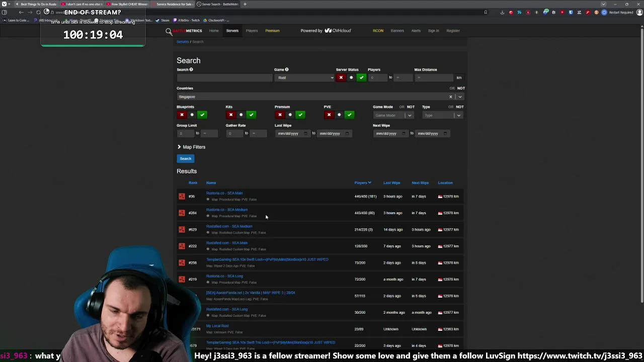Click the Rust icon for Rustafied SEA Main
This screenshot has width=644, height=362.
pyautogui.click(x=182, y=246)
